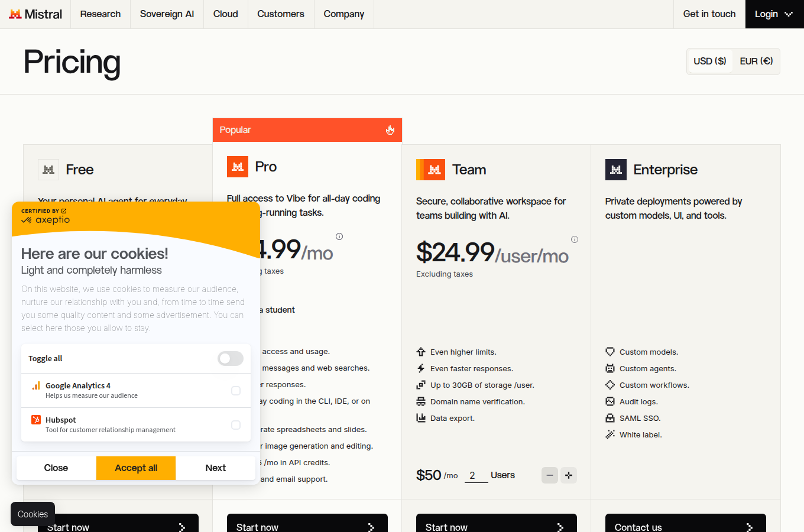Switch currency to EUR (€)

pyautogui.click(x=756, y=61)
